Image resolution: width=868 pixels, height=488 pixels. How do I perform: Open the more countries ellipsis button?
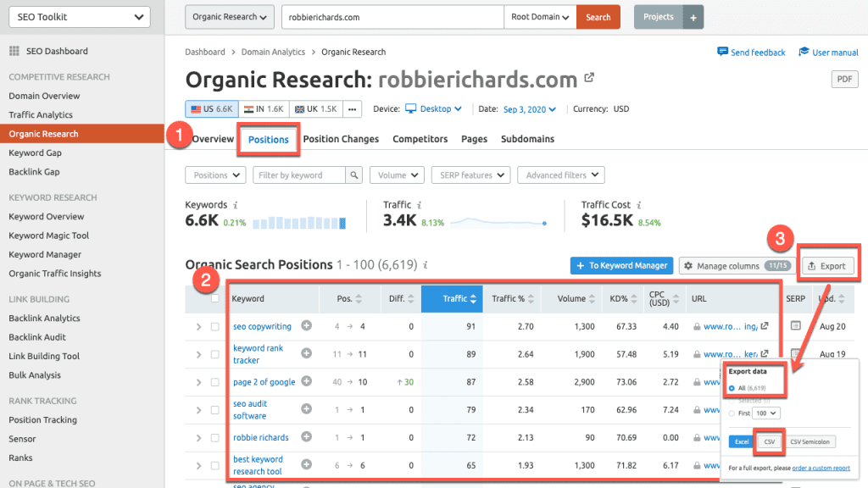click(x=352, y=108)
